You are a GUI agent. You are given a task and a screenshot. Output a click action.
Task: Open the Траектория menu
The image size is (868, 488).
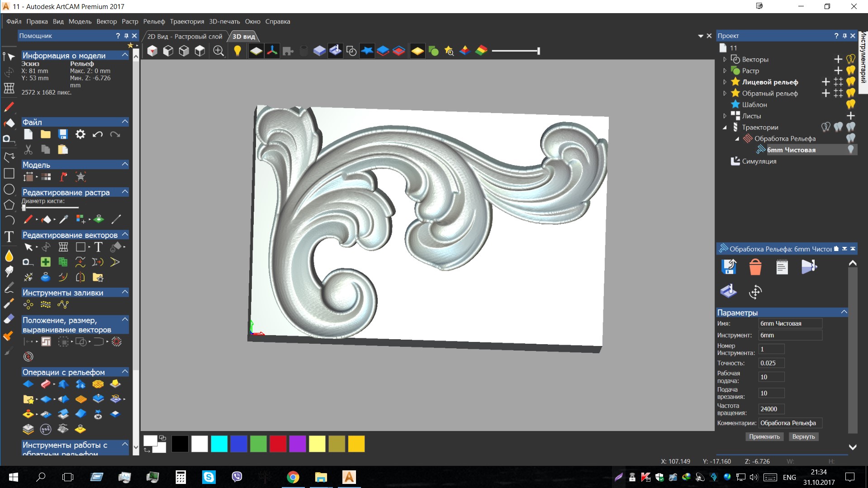[x=187, y=21]
